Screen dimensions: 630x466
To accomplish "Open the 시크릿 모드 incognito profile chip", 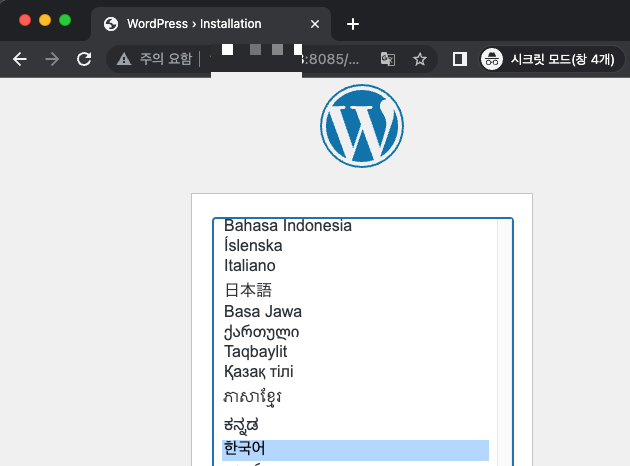I will 552,59.
